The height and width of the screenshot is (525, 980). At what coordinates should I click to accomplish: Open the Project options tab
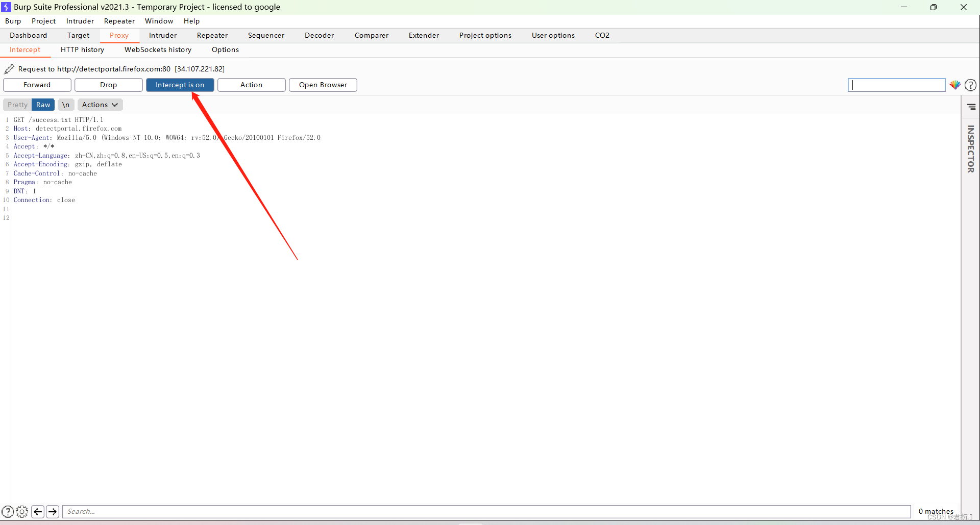coord(485,35)
